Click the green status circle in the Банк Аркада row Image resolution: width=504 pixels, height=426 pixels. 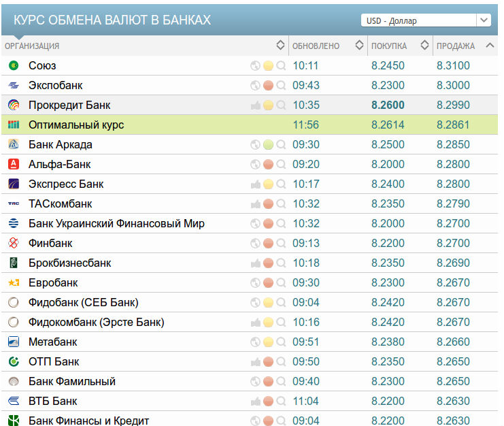[x=268, y=145]
